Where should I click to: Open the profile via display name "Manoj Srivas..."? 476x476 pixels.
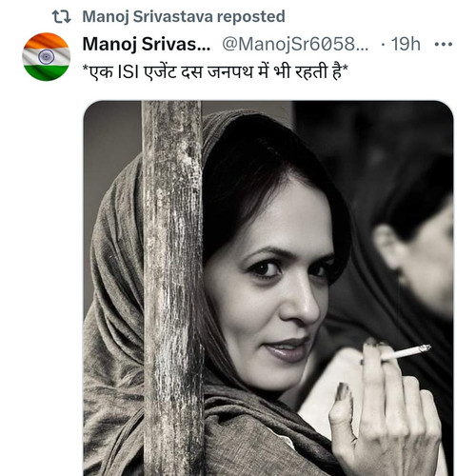pos(147,44)
